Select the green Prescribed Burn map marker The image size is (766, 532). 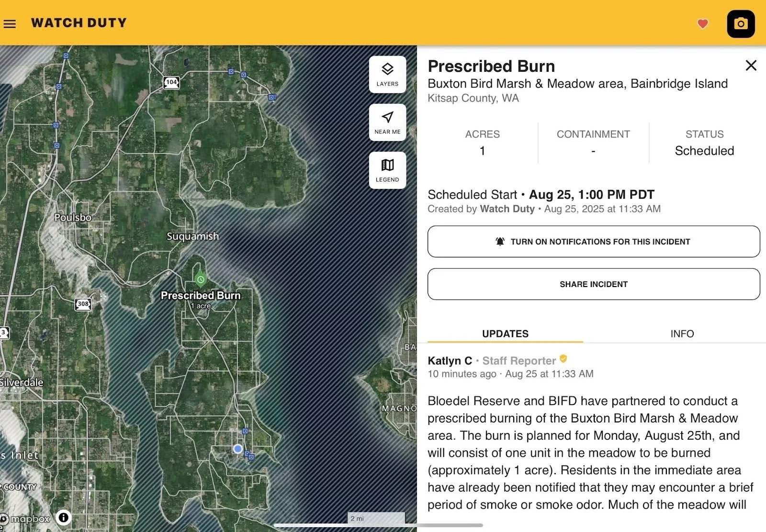click(201, 279)
